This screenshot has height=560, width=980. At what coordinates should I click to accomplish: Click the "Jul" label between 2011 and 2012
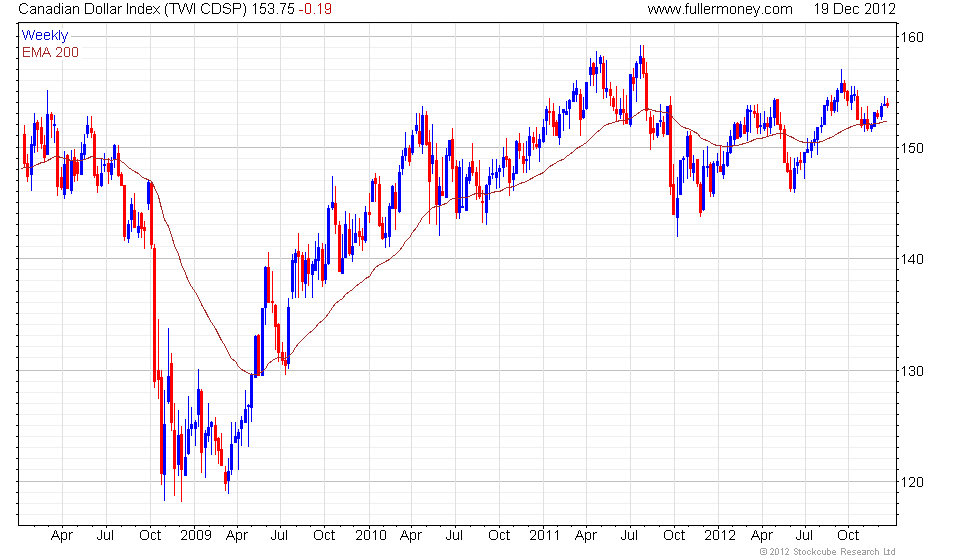tap(629, 536)
